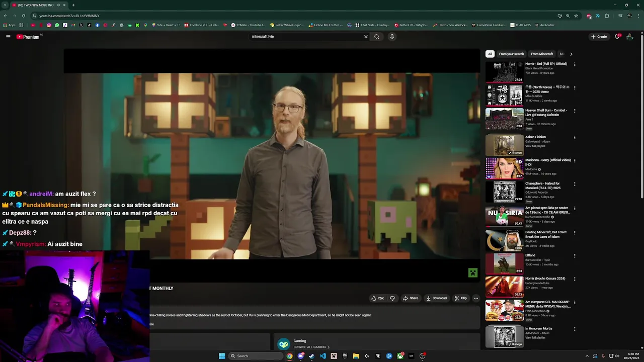Open Discord from the taskbar
The image size is (644, 362).
[x=300, y=356]
